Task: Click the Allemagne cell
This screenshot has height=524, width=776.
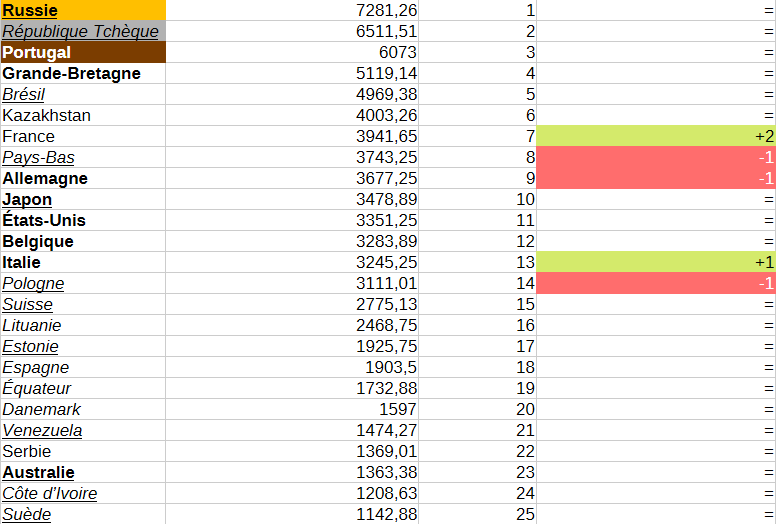Action: coord(83,178)
